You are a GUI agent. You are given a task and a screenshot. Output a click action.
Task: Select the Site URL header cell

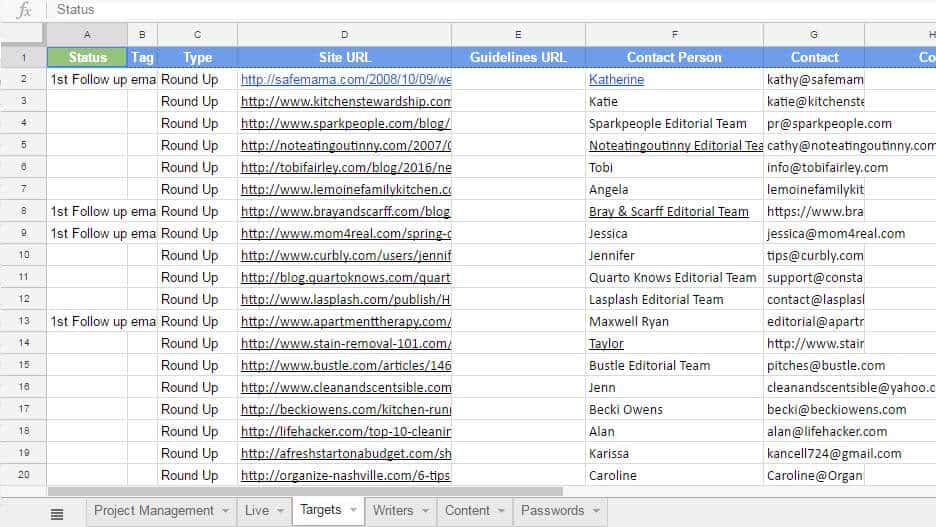[344, 57]
